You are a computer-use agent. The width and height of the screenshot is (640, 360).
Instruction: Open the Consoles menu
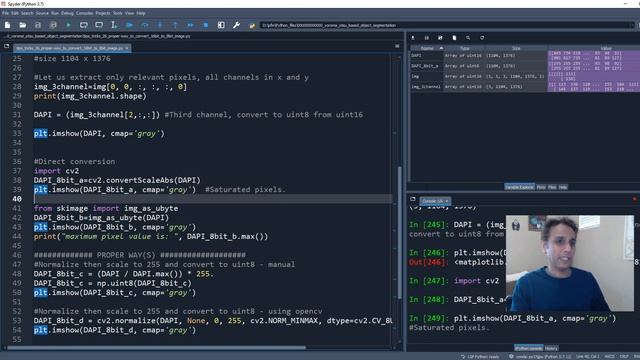tap(84, 13)
